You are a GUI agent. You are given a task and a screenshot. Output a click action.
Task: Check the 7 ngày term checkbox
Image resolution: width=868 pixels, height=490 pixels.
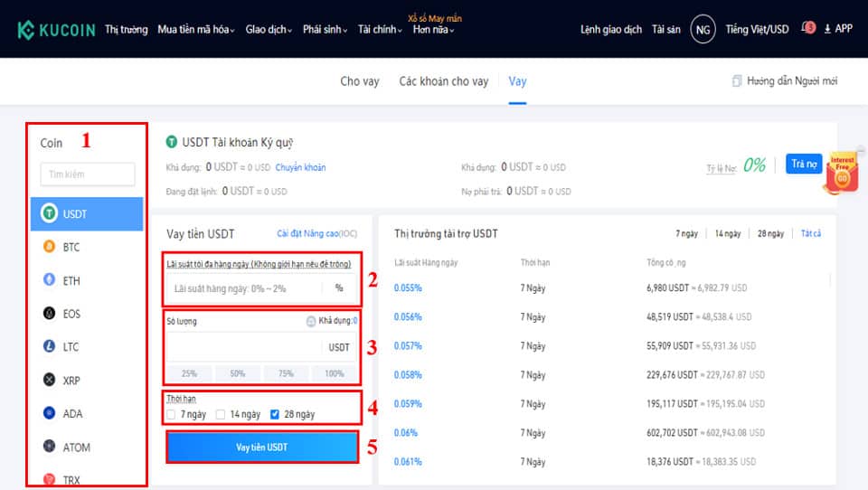[172, 415]
